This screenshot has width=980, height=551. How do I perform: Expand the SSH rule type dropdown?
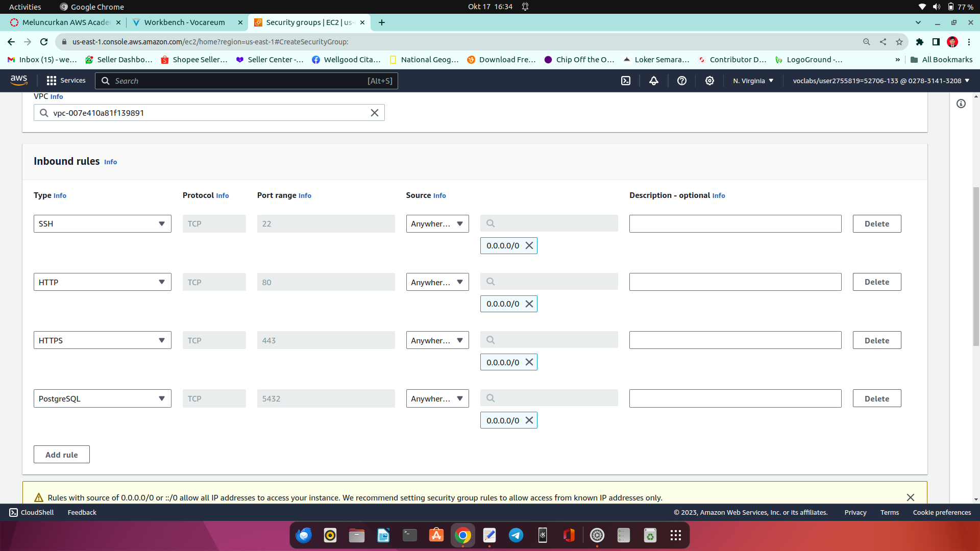(102, 223)
